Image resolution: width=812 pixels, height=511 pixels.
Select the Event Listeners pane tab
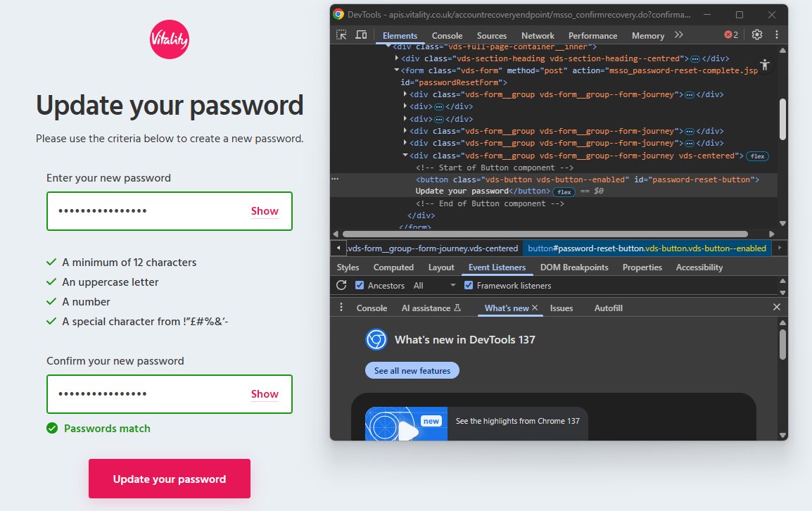point(497,267)
